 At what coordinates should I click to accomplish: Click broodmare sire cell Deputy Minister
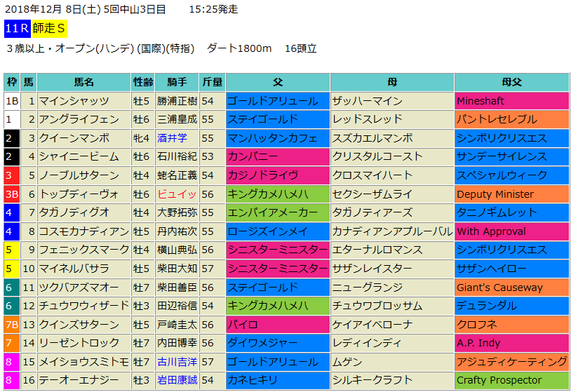tap(511, 194)
